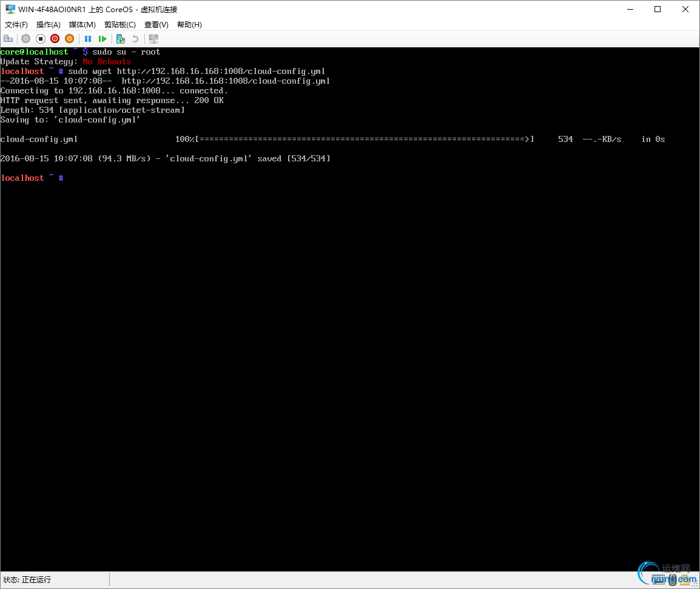This screenshot has height=589, width=700.
Task: Minimize the VM connection window
Action: coord(630,9)
